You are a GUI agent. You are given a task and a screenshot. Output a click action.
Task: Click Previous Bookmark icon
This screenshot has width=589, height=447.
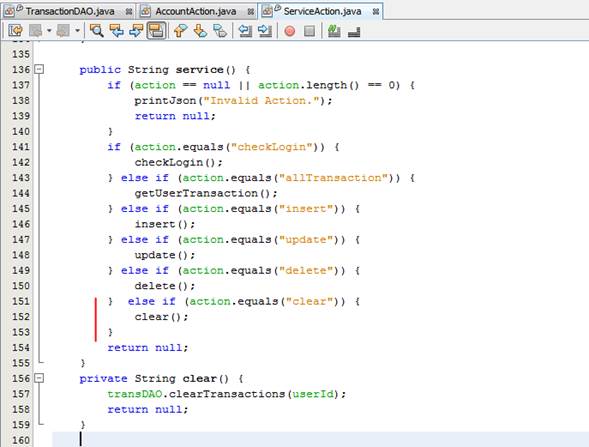tap(181, 31)
